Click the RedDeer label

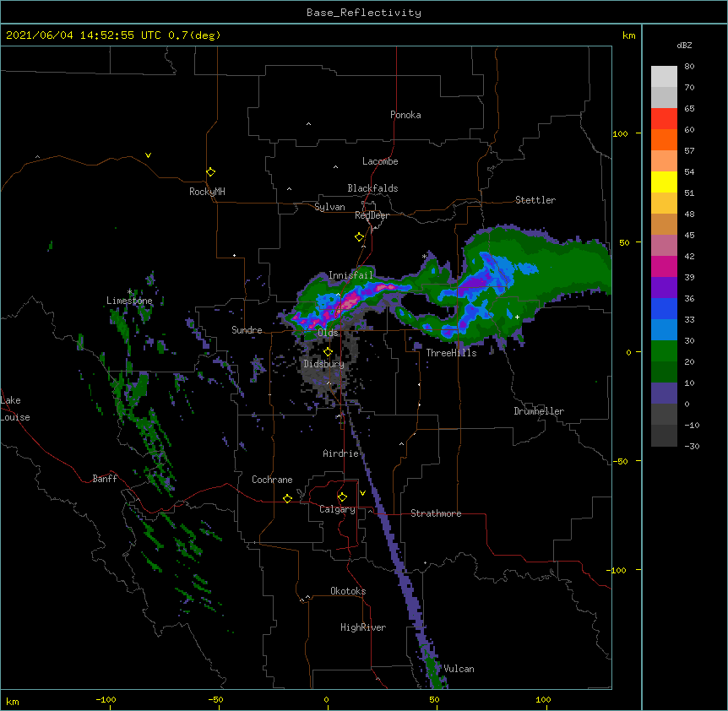click(x=372, y=215)
